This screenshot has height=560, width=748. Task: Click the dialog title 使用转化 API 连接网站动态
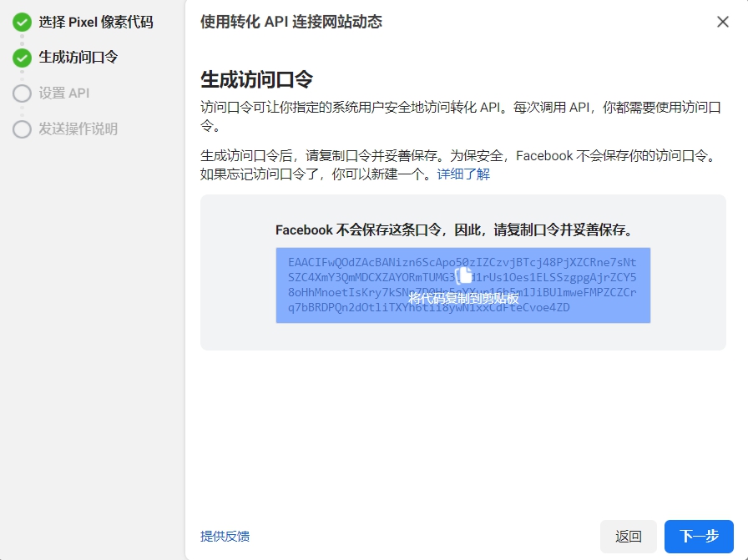[x=291, y=22]
